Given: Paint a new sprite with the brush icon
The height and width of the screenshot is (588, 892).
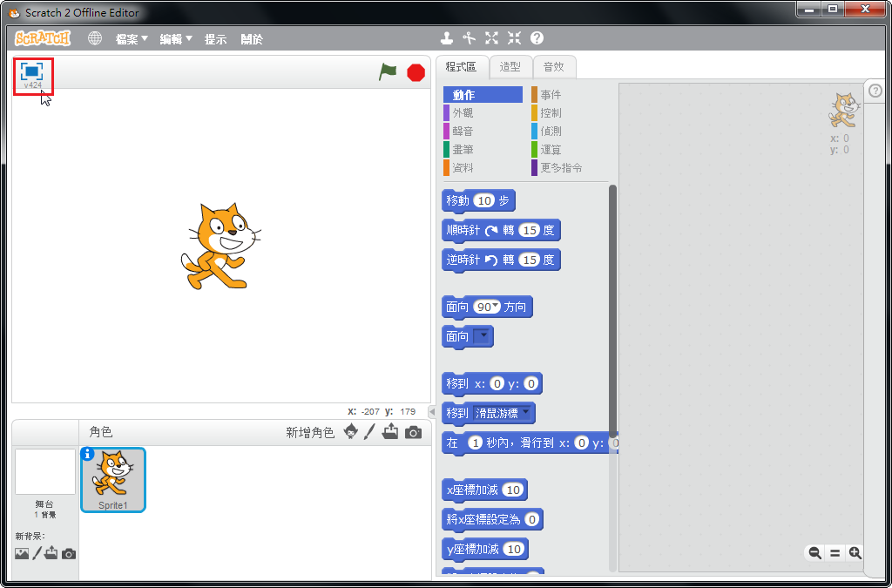Looking at the screenshot, I should 369,431.
